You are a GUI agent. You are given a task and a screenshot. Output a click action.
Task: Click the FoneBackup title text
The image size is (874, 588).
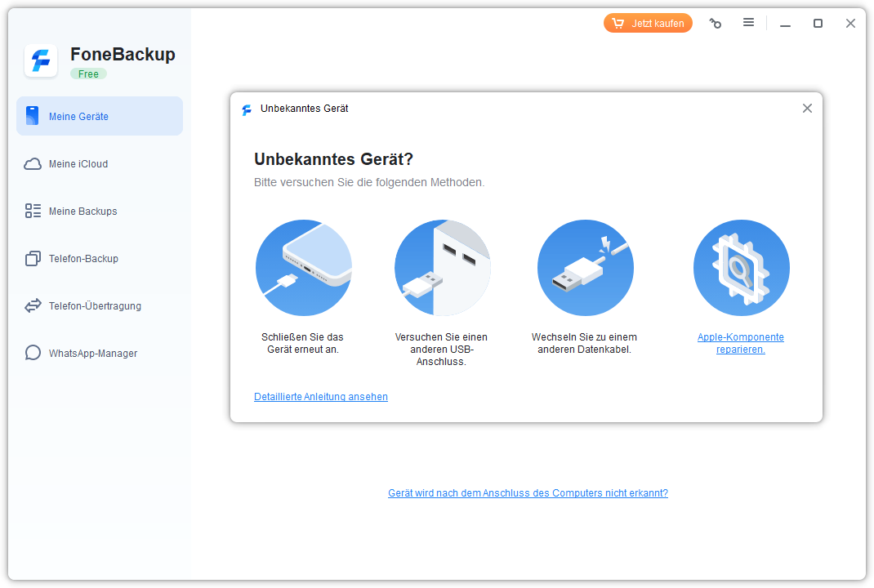[123, 55]
